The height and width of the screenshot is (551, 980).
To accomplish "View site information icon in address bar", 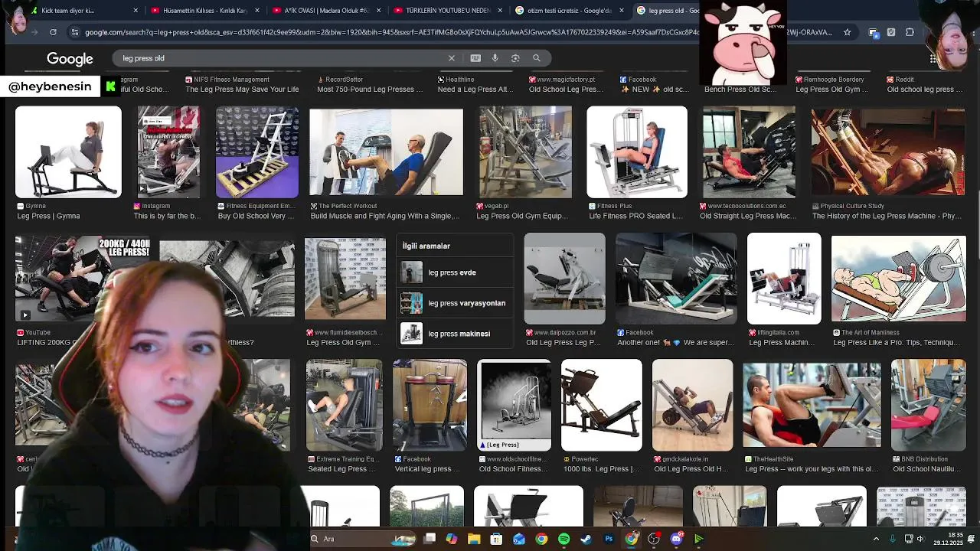I will [74, 32].
